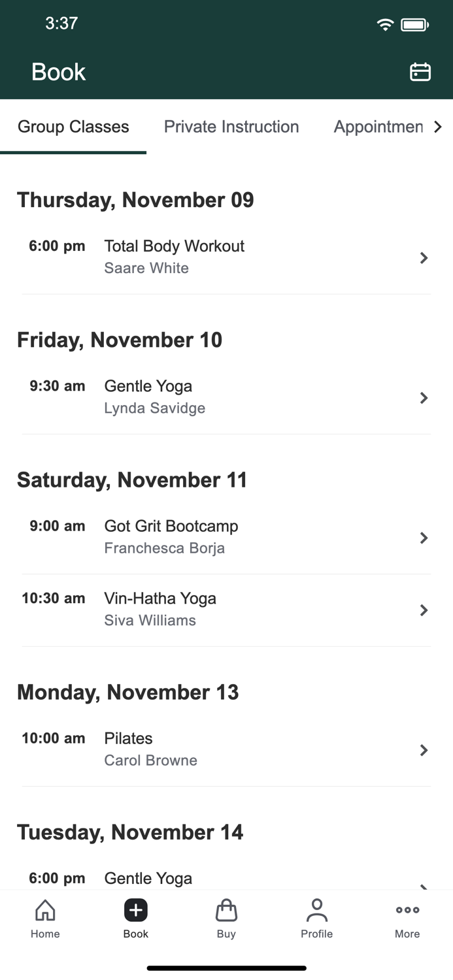The height and width of the screenshot is (980, 453).
Task: Tap instructor name Franchesca Borja
Action: click(x=165, y=548)
